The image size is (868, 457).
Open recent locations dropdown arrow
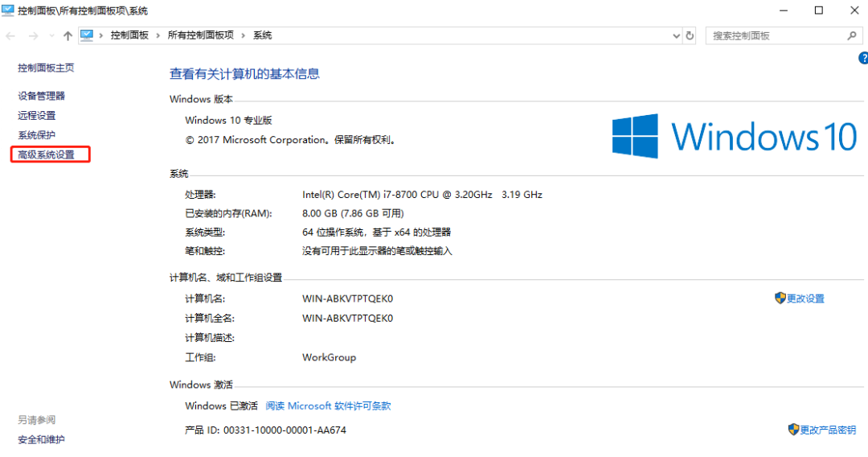pos(51,36)
